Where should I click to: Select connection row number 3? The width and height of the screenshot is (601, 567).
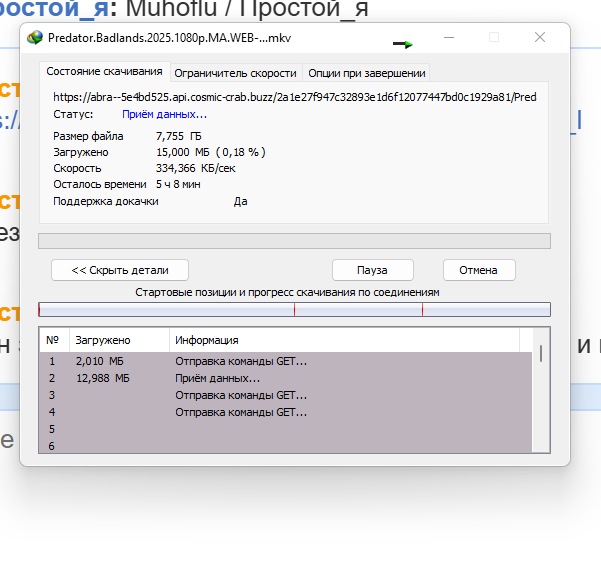point(286,395)
